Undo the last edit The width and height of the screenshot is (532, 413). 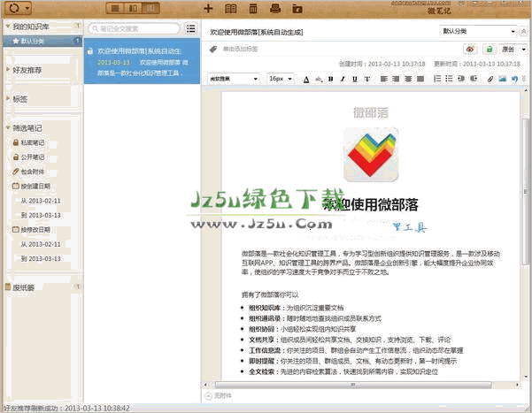(514, 79)
